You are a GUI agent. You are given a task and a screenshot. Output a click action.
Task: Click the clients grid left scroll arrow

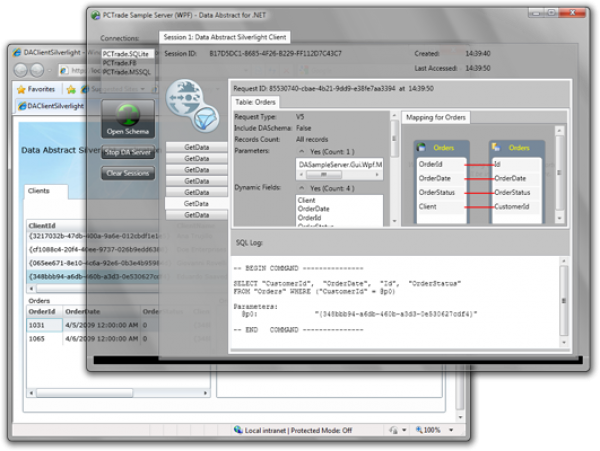point(32,288)
